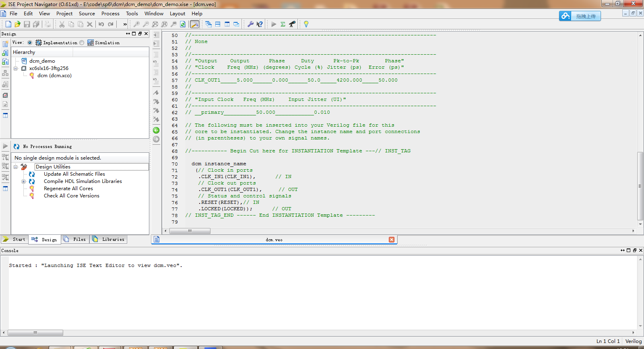The height and width of the screenshot is (349, 644).
Task: Click the sigma summary toolbar icon
Action: [x=283, y=24]
